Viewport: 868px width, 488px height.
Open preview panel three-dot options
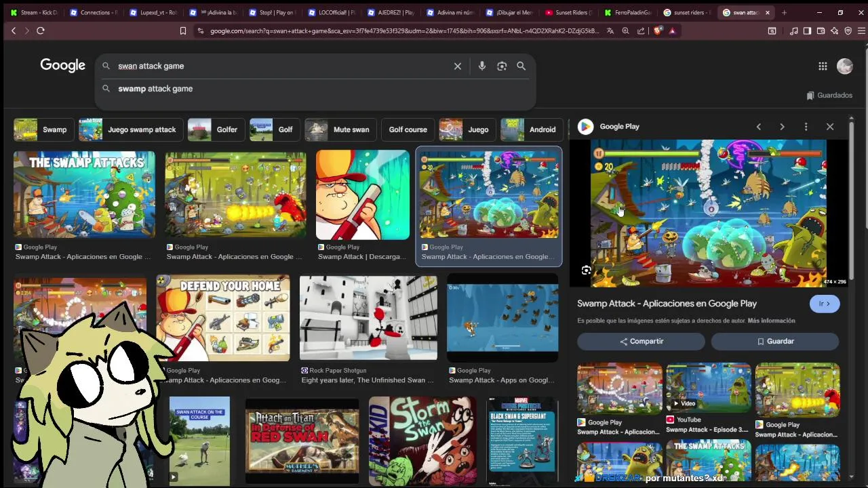[806, 127]
